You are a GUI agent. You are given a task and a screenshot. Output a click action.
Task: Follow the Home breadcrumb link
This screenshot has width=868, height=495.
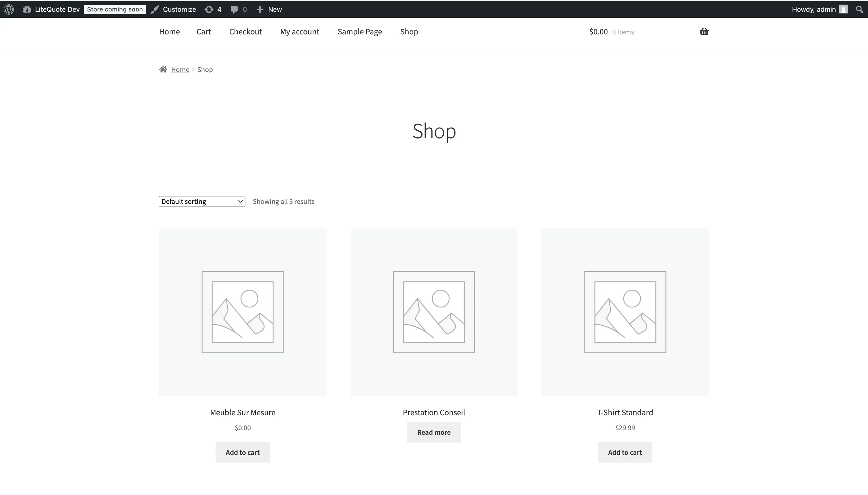point(180,69)
